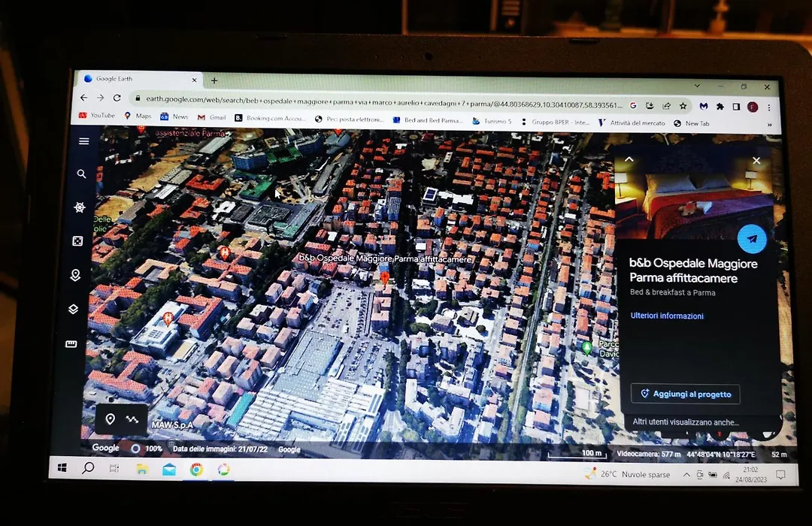Open Windows notification center icon
The image size is (812, 526).
pos(780,474)
